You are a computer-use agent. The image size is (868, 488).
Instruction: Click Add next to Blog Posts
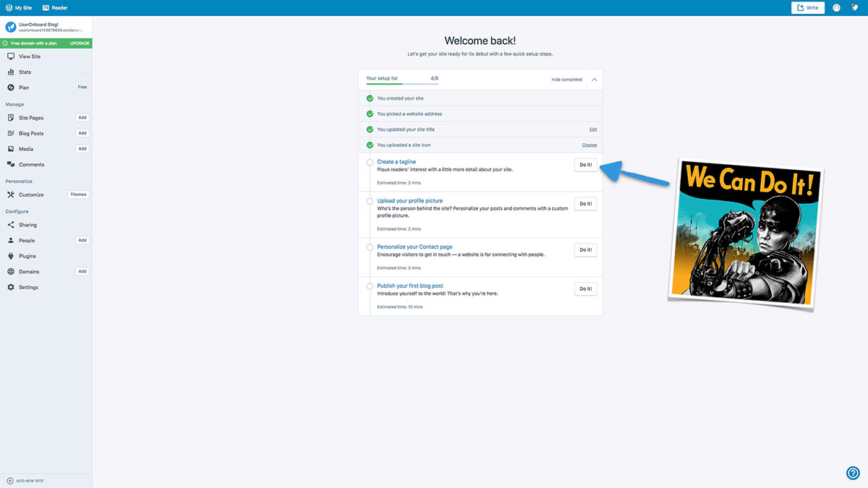(82, 133)
